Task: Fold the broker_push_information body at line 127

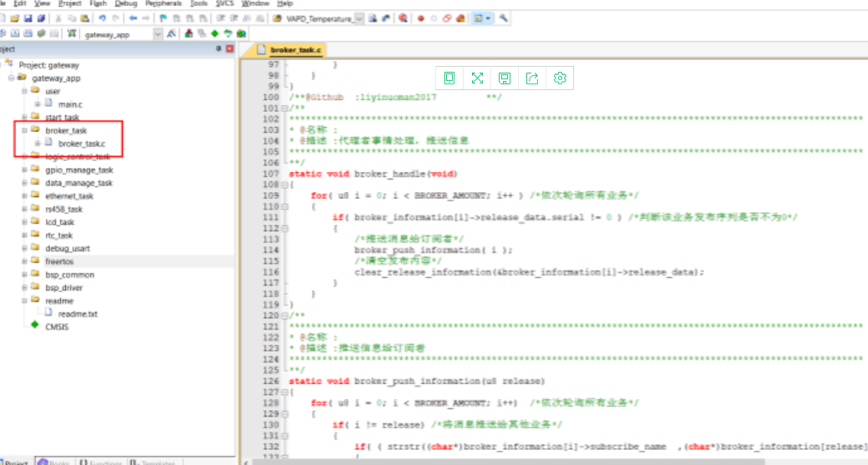Action: (x=285, y=392)
